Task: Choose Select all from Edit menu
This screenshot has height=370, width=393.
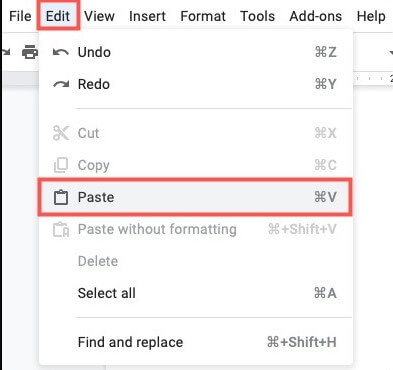Action: [195, 293]
